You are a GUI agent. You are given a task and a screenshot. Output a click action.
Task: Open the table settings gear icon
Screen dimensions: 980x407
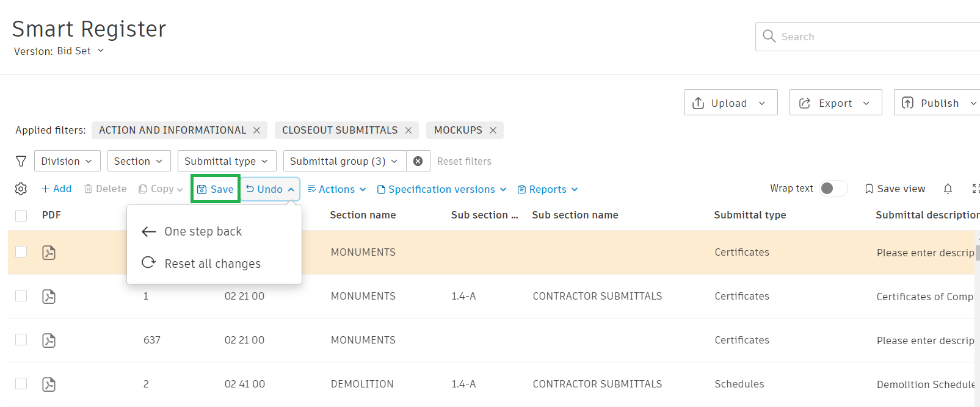[x=21, y=189]
